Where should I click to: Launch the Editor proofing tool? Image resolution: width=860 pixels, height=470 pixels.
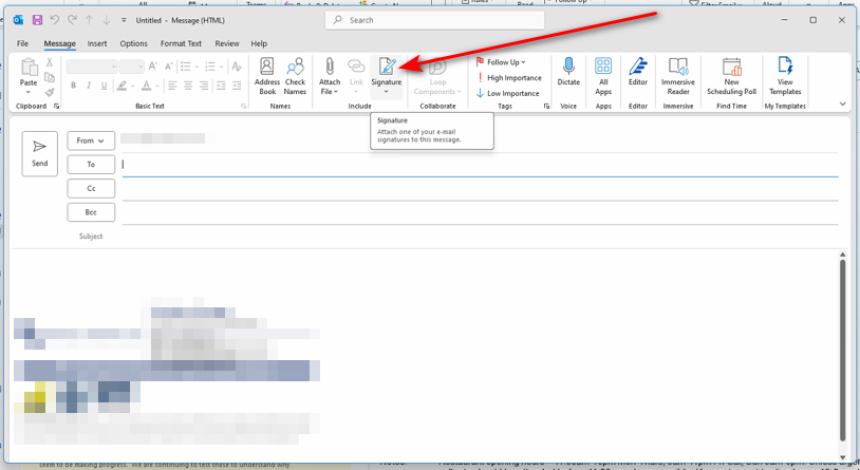(638, 75)
